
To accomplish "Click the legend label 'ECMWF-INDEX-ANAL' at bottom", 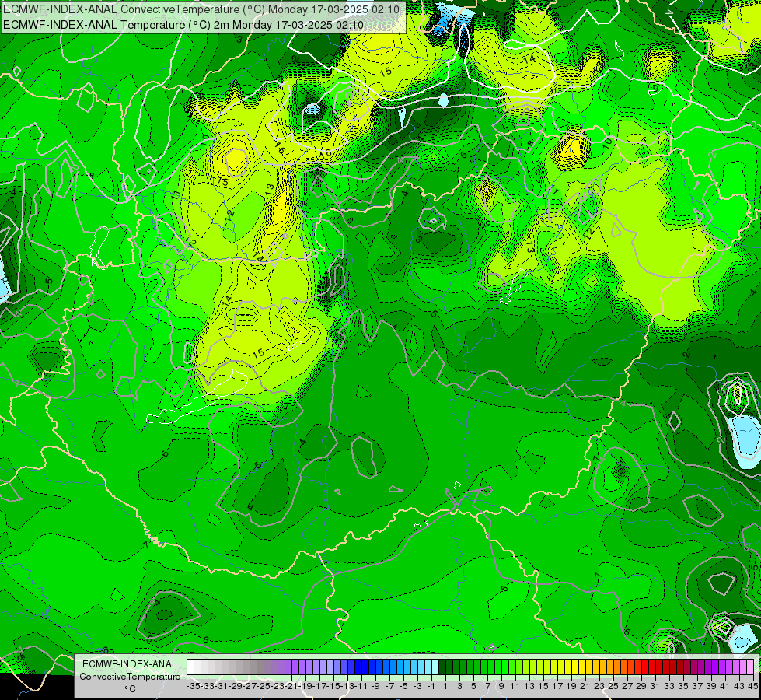I will [x=130, y=664].
